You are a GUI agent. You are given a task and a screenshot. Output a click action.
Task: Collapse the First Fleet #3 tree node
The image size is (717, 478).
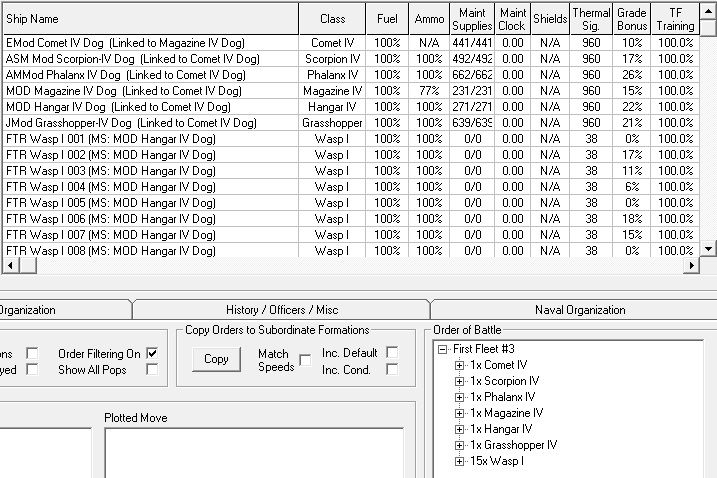(x=442, y=349)
